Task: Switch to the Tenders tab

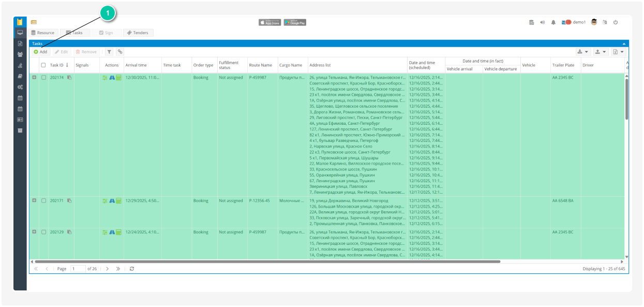Action: pyautogui.click(x=138, y=33)
